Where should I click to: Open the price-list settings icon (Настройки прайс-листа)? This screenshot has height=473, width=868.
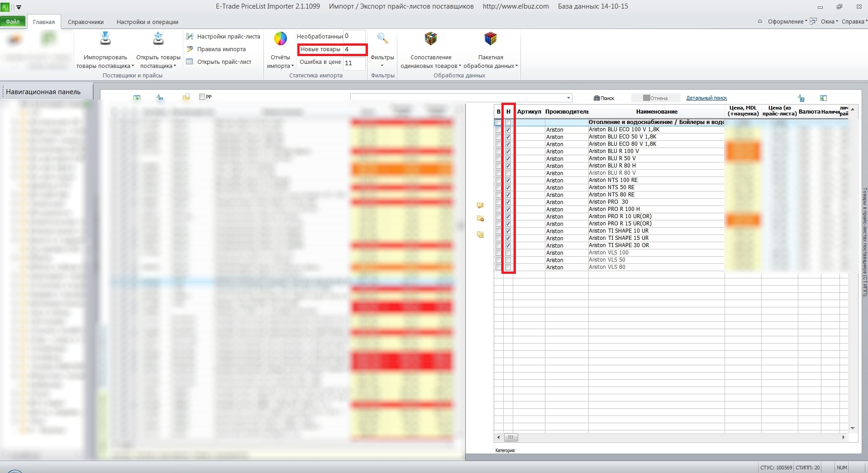(x=190, y=36)
